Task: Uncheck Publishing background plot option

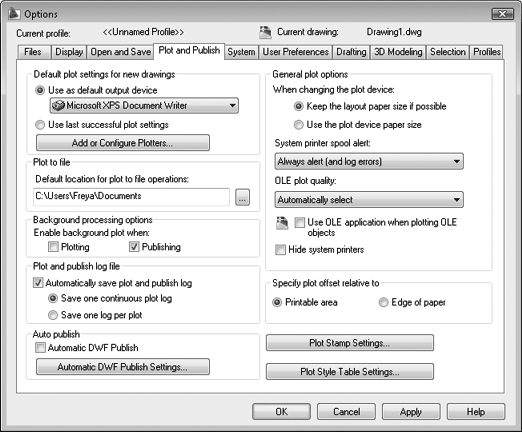Action: 134,247
